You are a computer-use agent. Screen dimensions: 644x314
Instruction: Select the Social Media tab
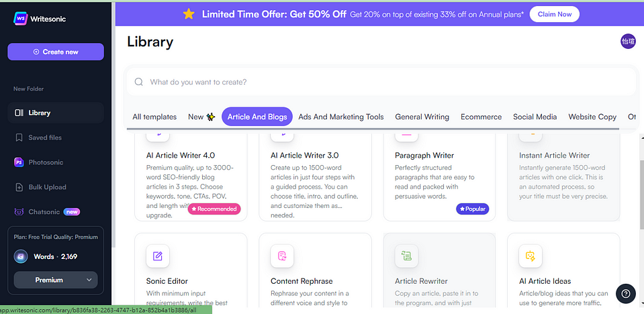coord(535,117)
